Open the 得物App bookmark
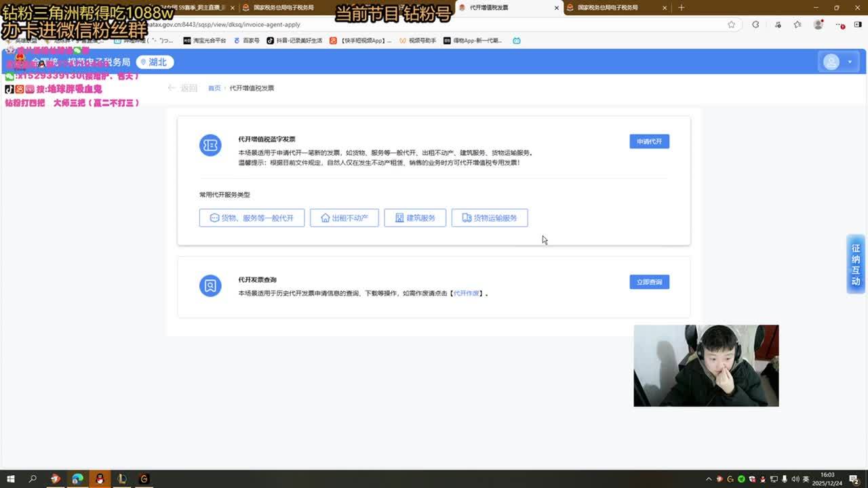The height and width of the screenshot is (488, 868). [473, 41]
